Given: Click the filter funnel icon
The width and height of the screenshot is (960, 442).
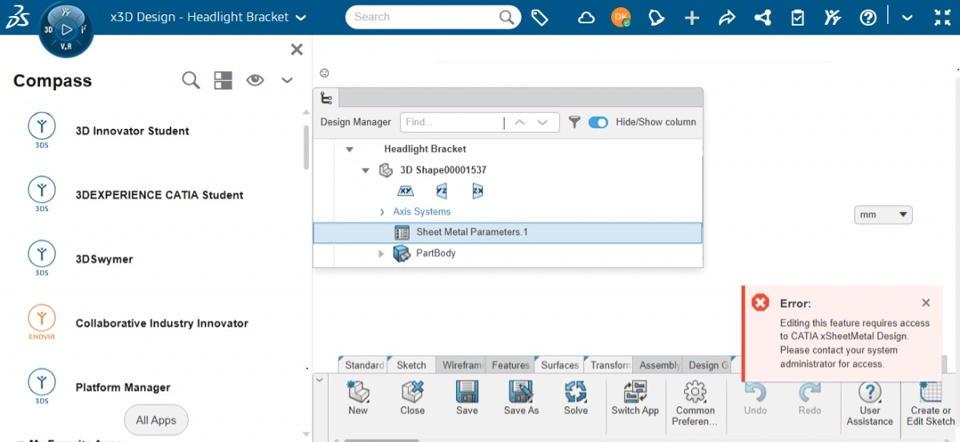Looking at the screenshot, I should (574, 122).
